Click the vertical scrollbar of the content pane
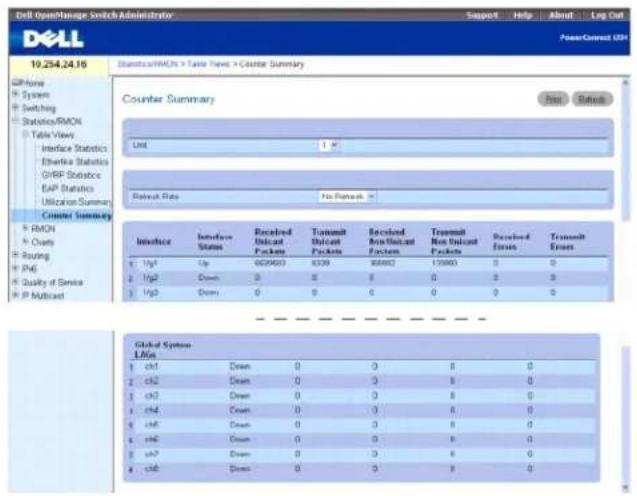Viewport: 637px width, 496px height. tap(625, 150)
